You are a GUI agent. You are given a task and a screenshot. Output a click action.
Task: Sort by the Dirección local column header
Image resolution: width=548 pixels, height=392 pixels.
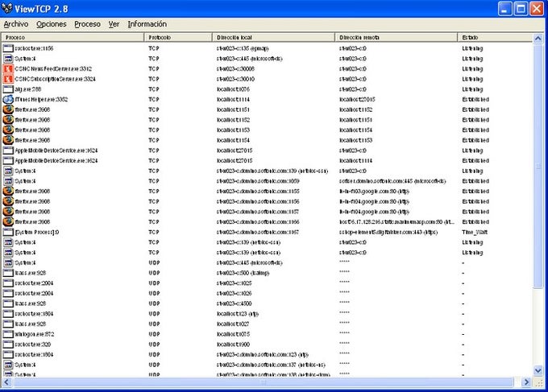[x=274, y=37]
